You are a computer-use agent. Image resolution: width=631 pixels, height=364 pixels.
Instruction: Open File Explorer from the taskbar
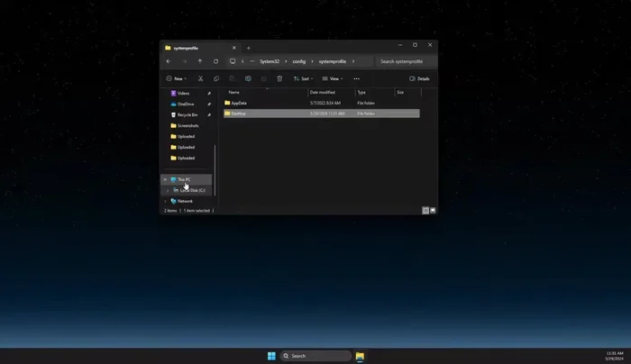pos(359,356)
